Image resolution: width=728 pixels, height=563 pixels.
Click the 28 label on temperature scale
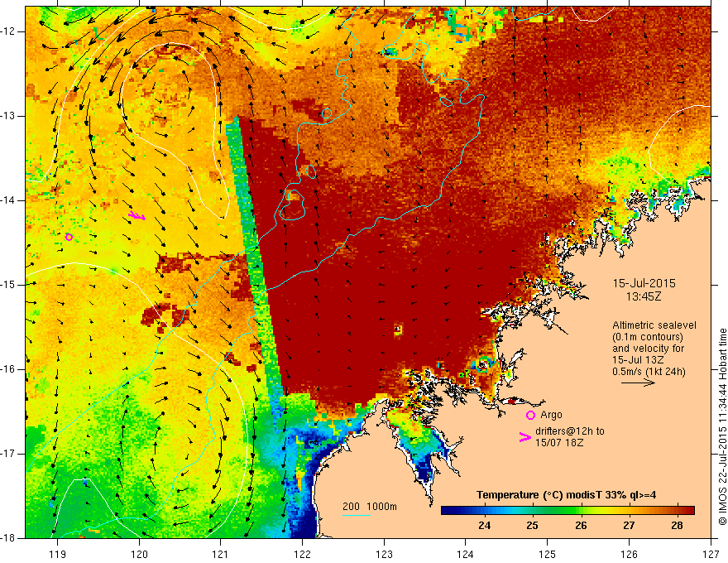678,526
